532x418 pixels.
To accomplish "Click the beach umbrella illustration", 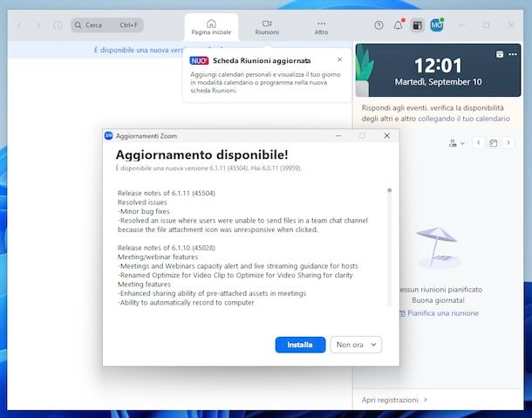I will point(438,248).
